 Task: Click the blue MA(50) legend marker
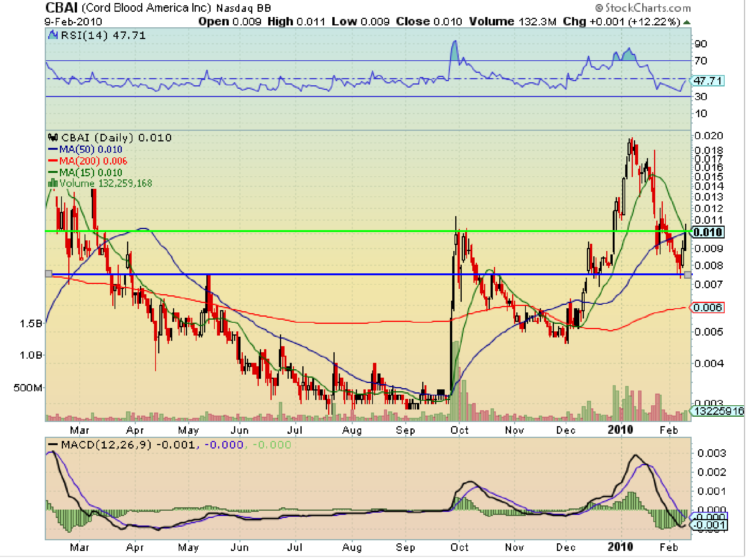(x=53, y=149)
